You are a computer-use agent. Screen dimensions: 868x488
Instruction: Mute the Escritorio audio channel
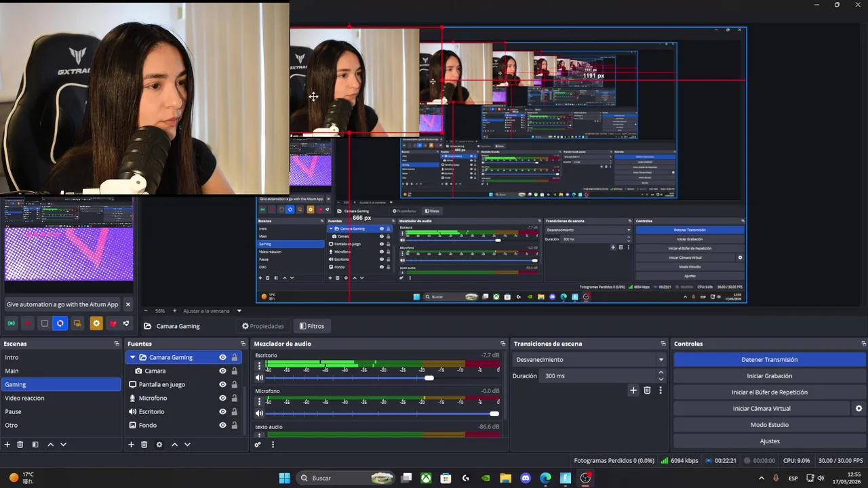[259, 378]
